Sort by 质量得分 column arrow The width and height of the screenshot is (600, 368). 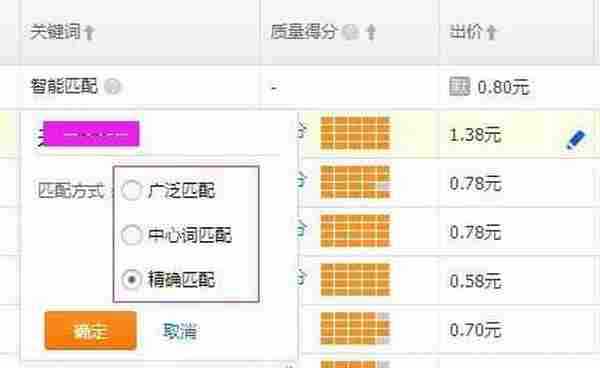click(x=371, y=32)
